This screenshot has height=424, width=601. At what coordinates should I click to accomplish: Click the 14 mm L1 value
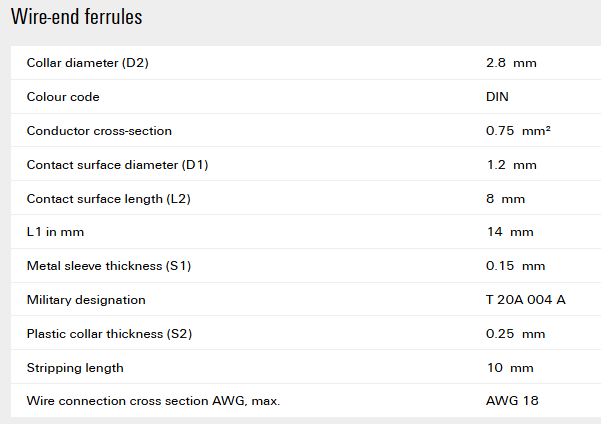(x=509, y=232)
